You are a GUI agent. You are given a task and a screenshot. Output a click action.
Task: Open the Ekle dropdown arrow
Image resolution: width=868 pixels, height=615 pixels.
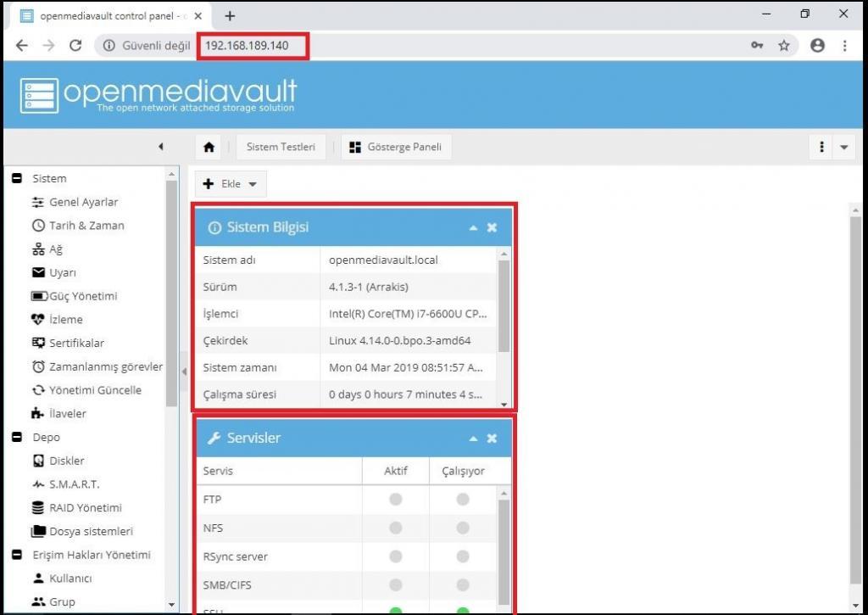(253, 184)
